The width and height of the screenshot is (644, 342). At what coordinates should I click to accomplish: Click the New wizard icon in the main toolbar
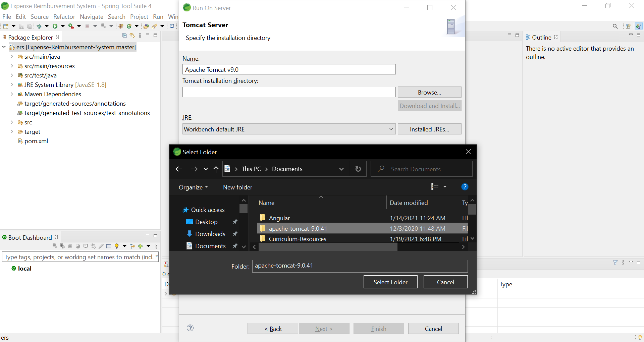click(6, 26)
